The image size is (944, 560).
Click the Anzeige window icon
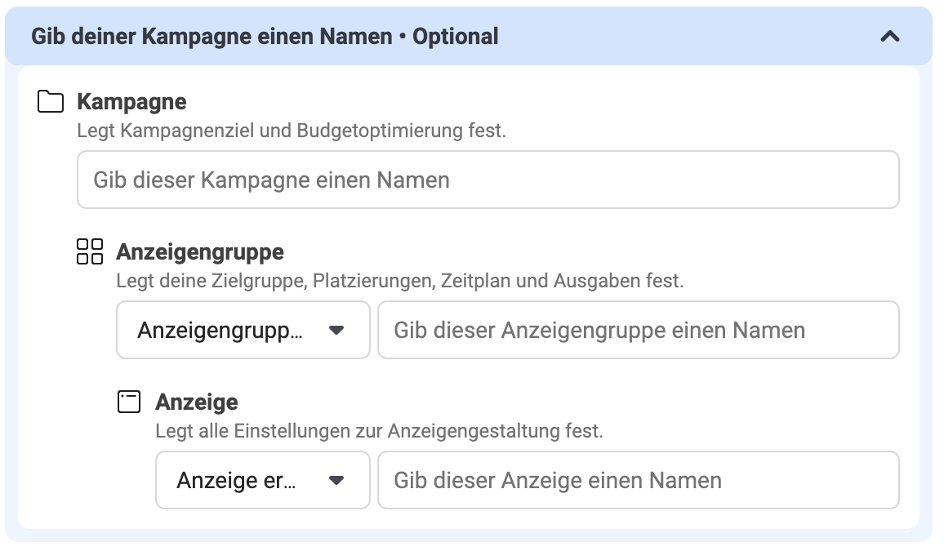[x=129, y=402]
